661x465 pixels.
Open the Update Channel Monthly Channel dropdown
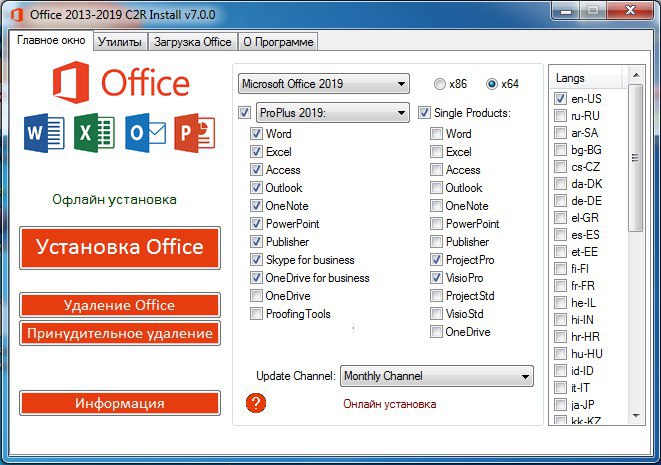(x=437, y=376)
